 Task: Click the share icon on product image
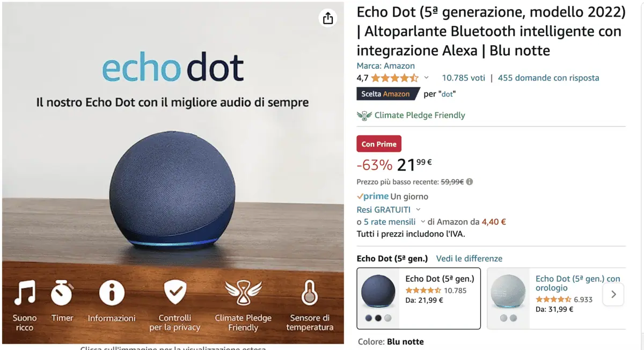pyautogui.click(x=327, y=18)
